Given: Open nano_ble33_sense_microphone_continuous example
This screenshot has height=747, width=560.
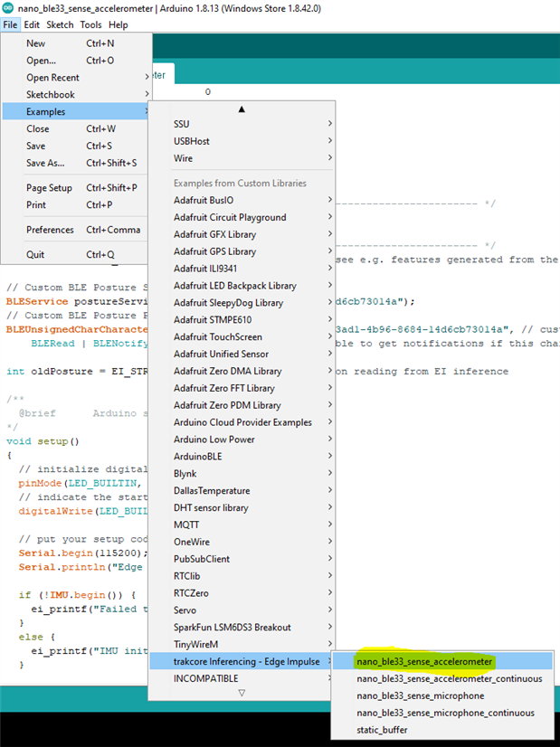Looking at the screenshot, I should tap(442, 714).
